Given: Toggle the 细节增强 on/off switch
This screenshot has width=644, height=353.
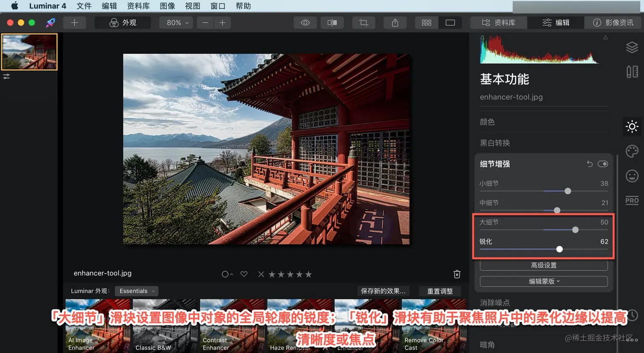Looking at the screenshot, I should click(x=603, y=164).
